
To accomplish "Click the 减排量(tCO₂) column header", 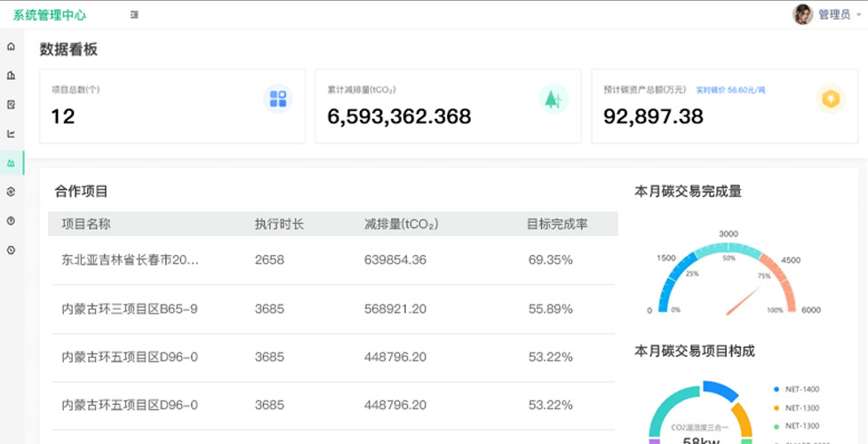I will pos(401,224).
